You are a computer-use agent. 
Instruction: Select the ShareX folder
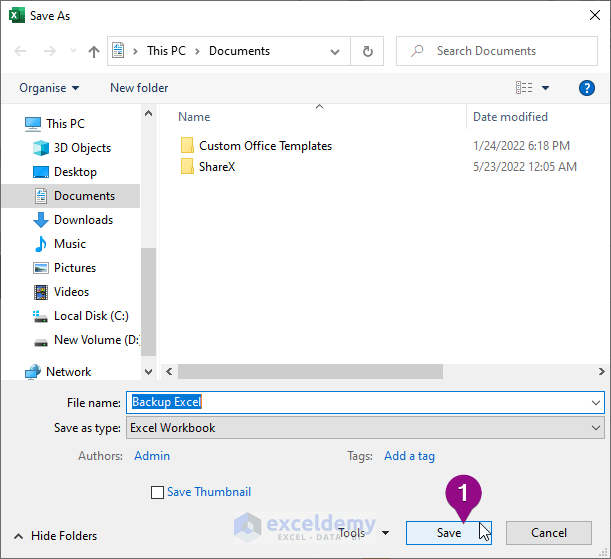pos(217,167)
